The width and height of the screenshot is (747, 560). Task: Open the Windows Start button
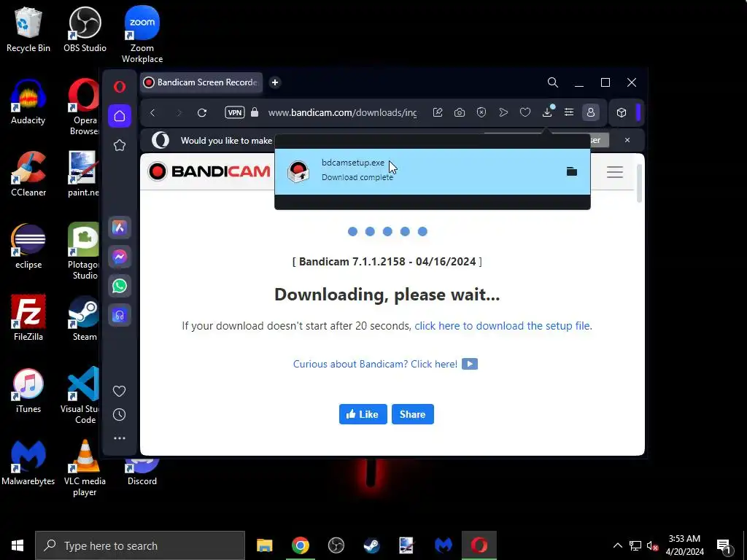[x=18, y=545]
